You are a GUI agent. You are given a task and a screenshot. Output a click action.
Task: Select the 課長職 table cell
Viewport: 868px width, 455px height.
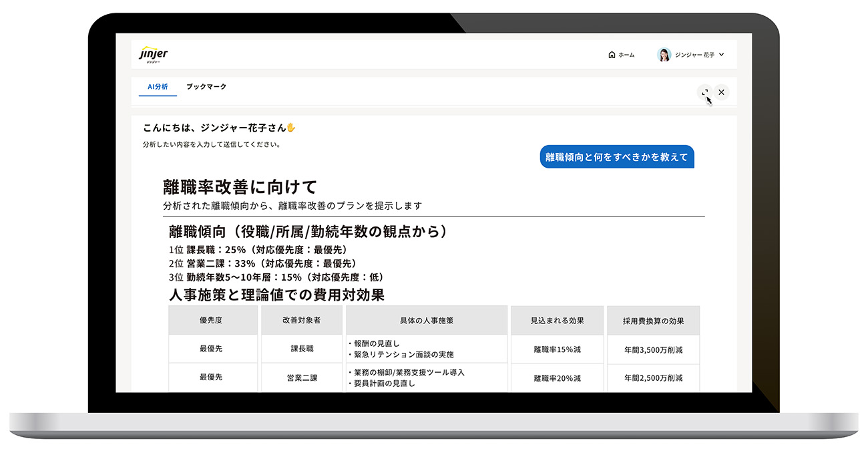coord(300,349)
